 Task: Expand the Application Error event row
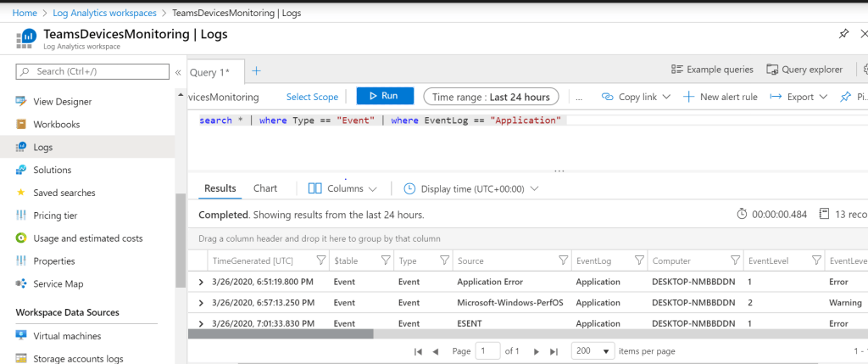pyautogui.click(x=201, y=282)
